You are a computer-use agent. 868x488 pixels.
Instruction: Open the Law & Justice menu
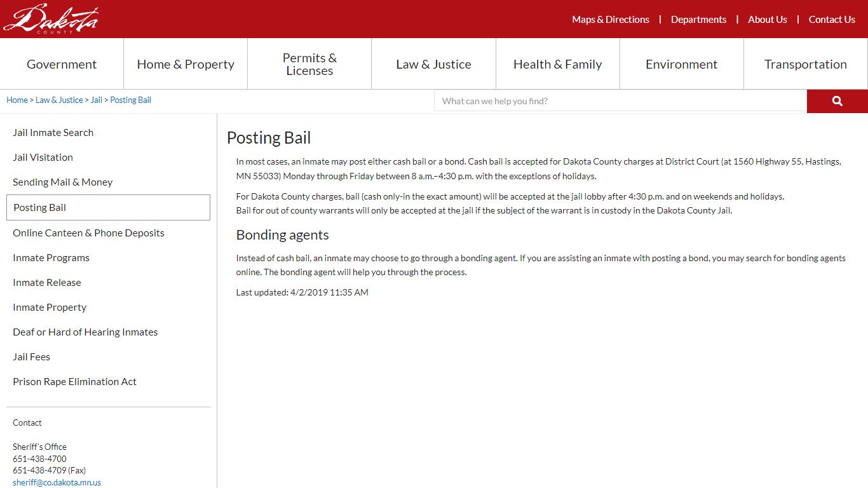point(433,64)
